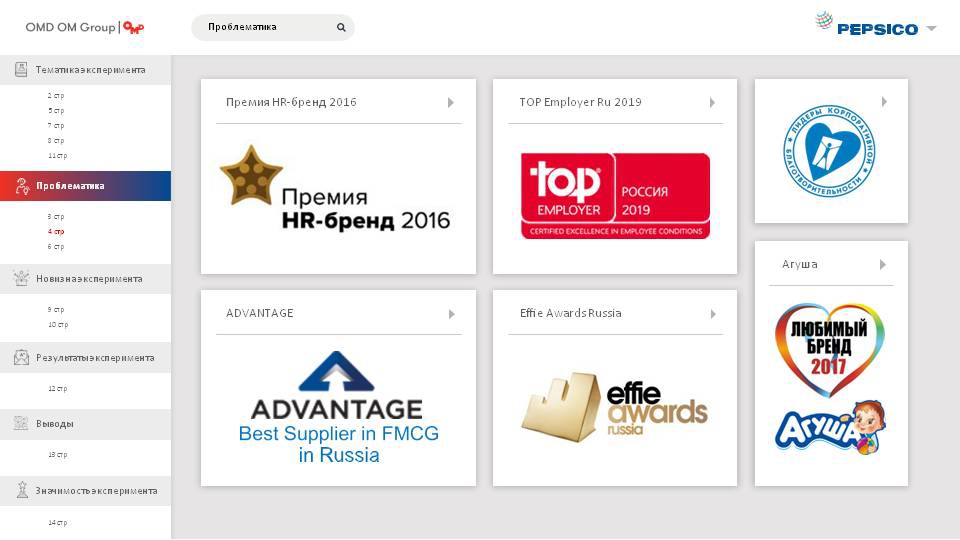Viewport: 960px width, 540px height.
Task: Click the Проблематика section icon
Action: pos(22,186)
